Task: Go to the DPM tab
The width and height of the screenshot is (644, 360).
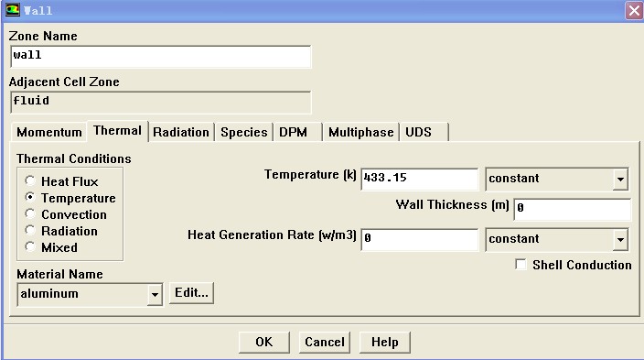Action: 298,133
